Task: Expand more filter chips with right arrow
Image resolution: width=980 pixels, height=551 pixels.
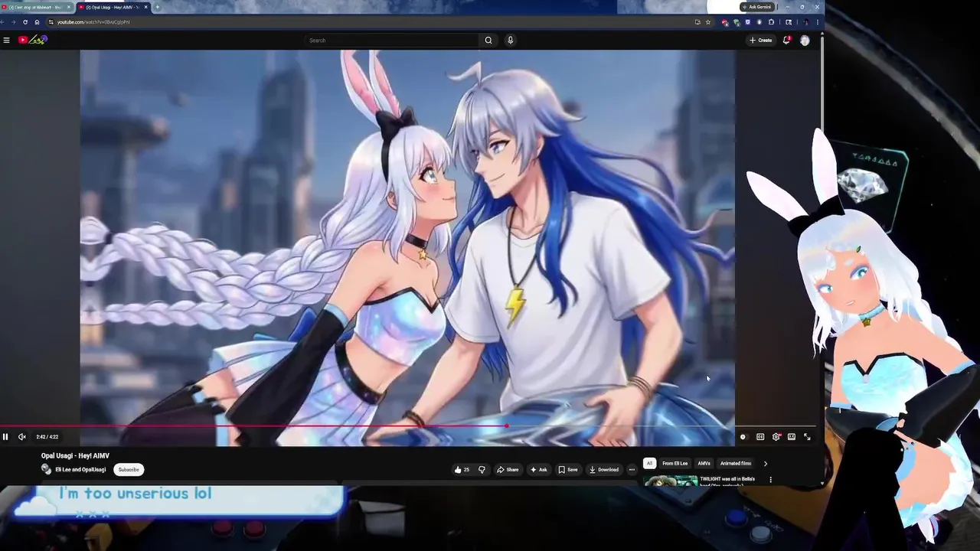Action: coord(765,463)
